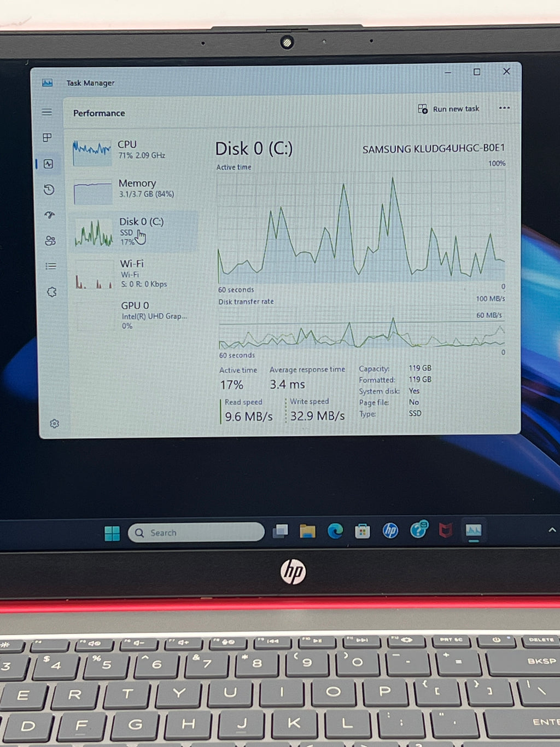Click the Disk 0 mini graph thumbnail

pos(94,233)
